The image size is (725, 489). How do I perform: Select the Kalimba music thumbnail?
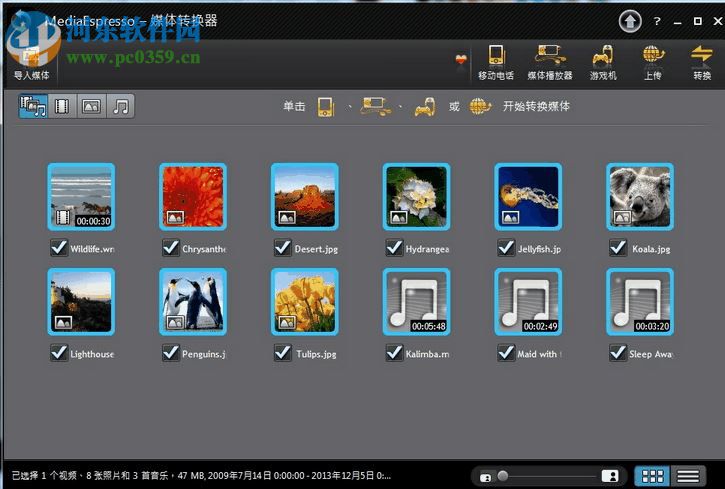[x=417, y=301]
